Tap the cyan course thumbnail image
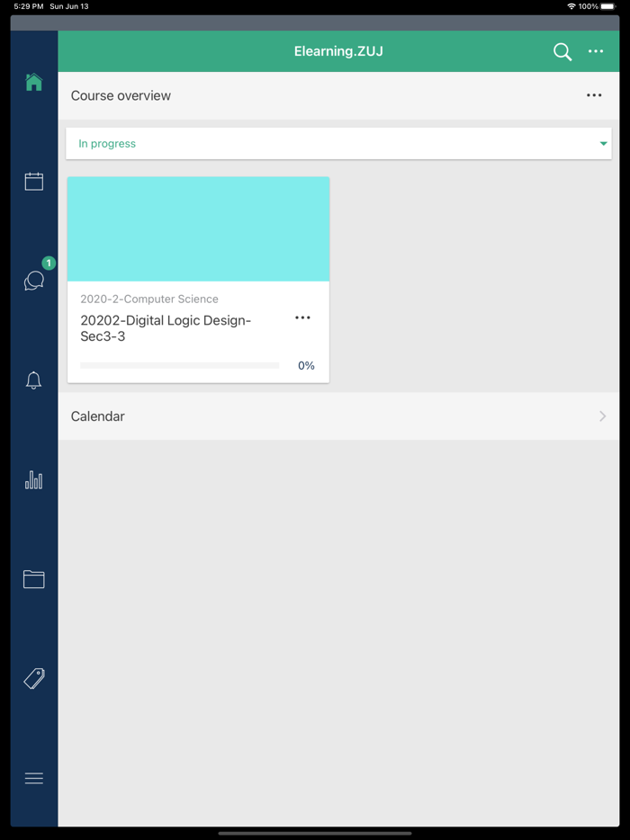Screen dimensions: 630x840 (198, 228)
